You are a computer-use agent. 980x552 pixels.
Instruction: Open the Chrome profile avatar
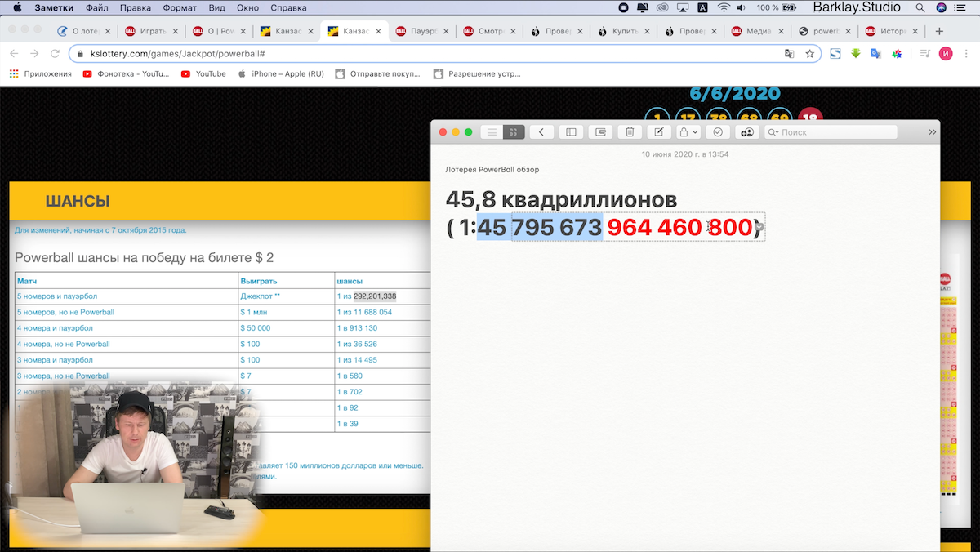click(946, 54)
